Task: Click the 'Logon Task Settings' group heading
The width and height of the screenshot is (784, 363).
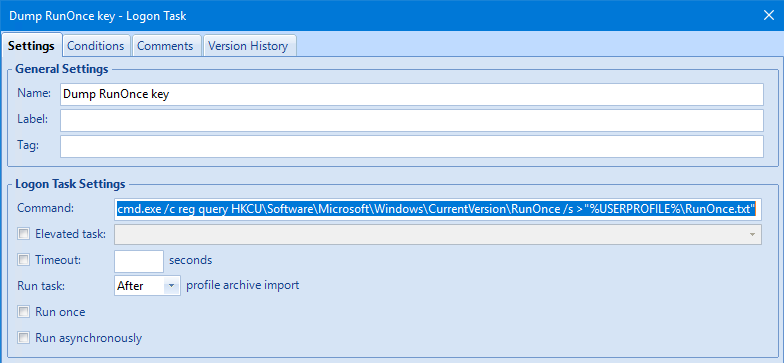Action: (x=70, y=184)
